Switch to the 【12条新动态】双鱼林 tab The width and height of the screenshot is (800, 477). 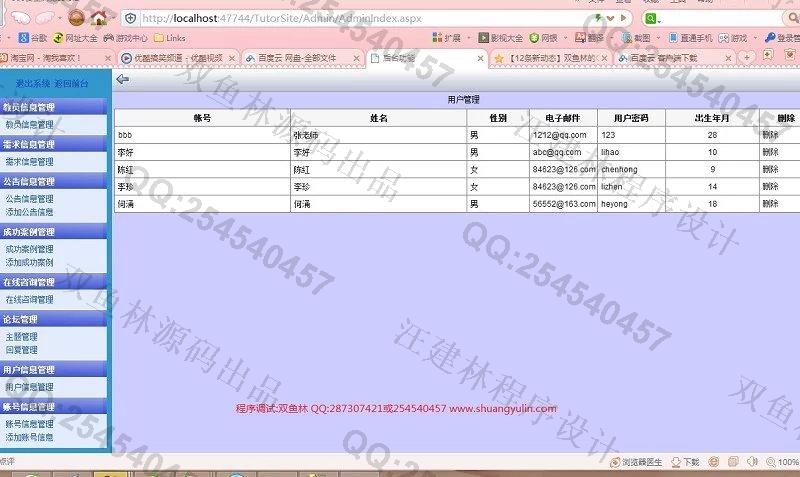pyautogui.click(x=551, y=58)
